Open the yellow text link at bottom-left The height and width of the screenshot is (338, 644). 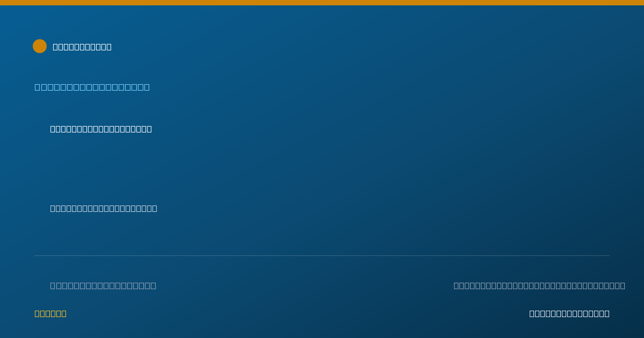[x=50, y=313]
